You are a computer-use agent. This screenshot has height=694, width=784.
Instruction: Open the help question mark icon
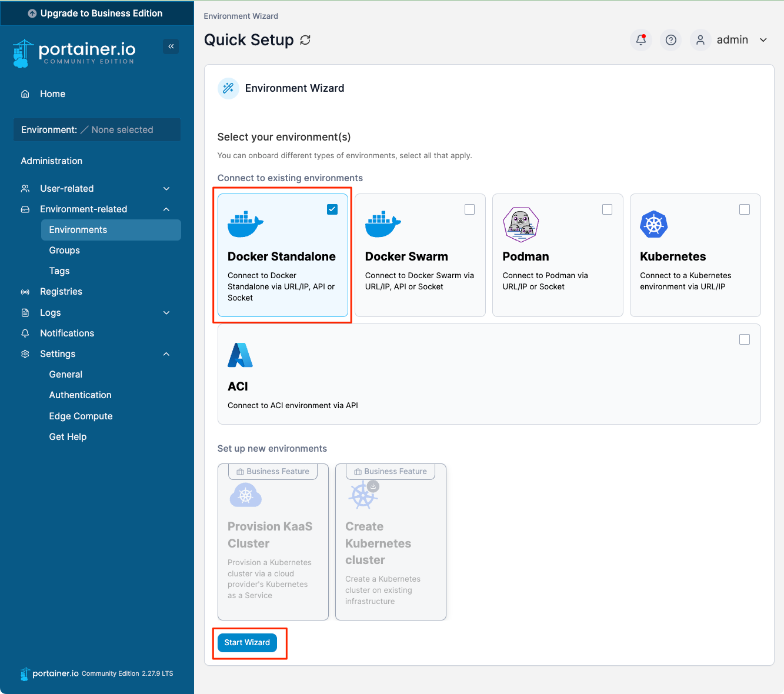(670, 40)
